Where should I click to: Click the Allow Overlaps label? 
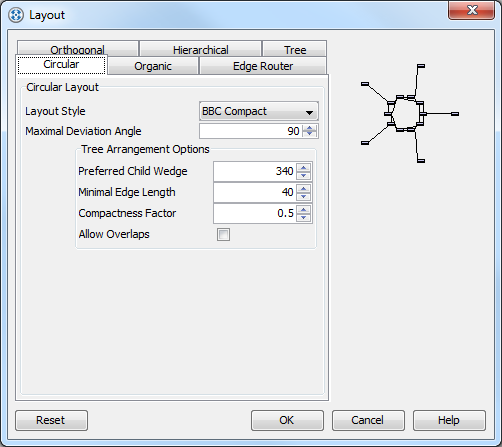114,234
